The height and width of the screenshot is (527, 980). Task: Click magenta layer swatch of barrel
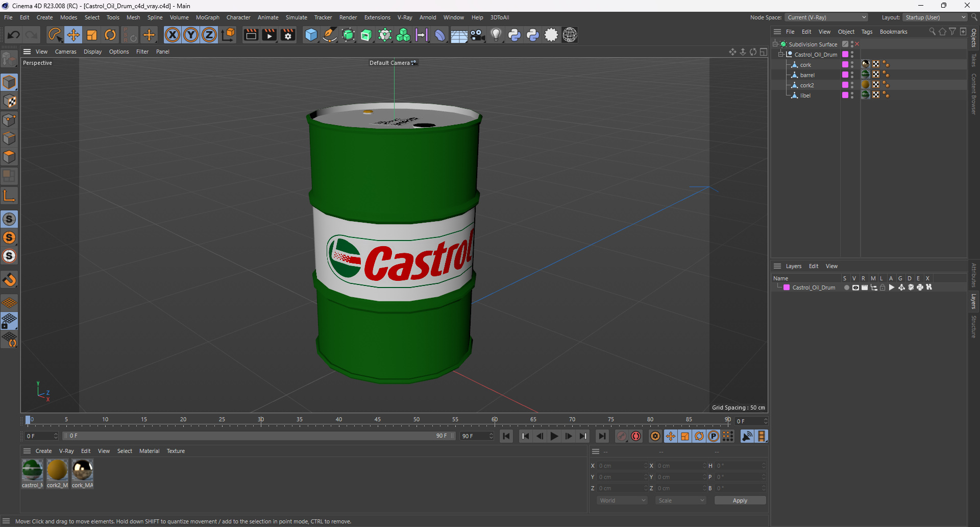tap(845, 75)
